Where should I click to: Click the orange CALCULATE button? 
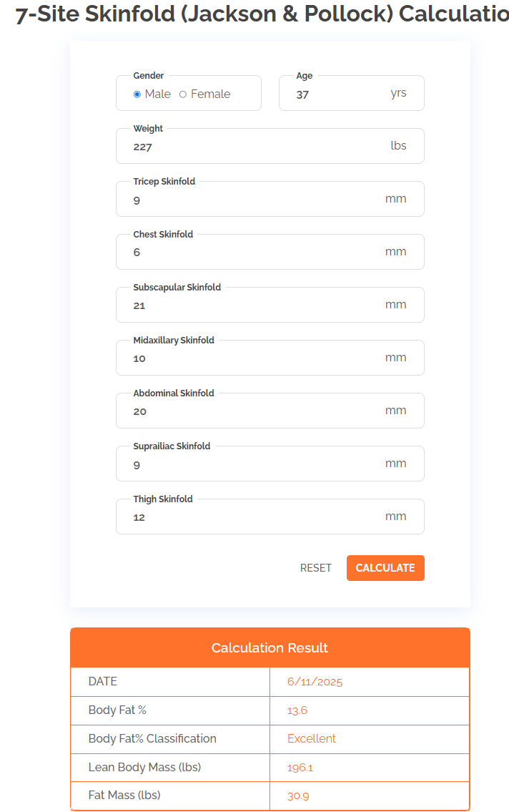pyautogui.click(x=385, y=568)
